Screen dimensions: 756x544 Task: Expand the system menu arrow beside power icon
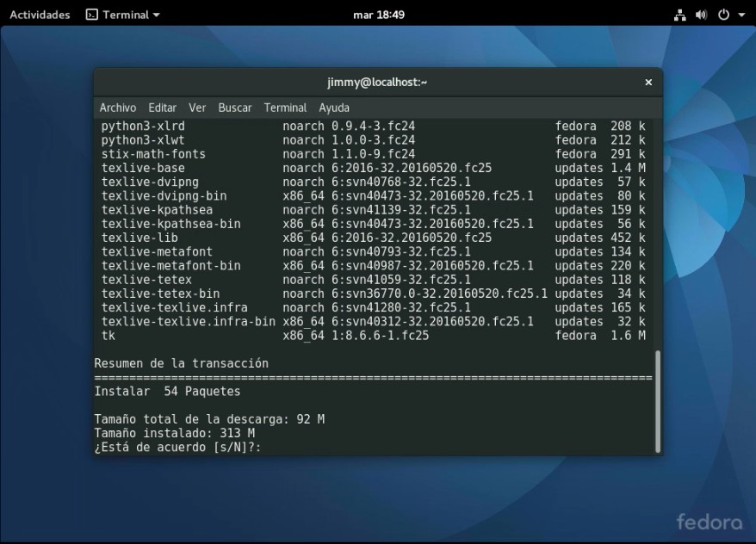pos(741,15)
